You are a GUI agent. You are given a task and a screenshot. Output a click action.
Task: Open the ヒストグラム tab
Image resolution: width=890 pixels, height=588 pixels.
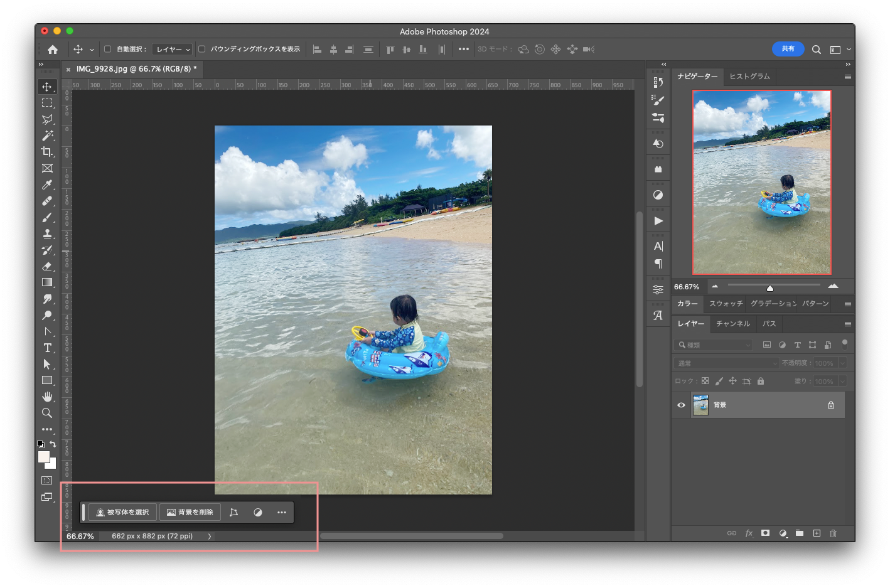coord(749,77)
